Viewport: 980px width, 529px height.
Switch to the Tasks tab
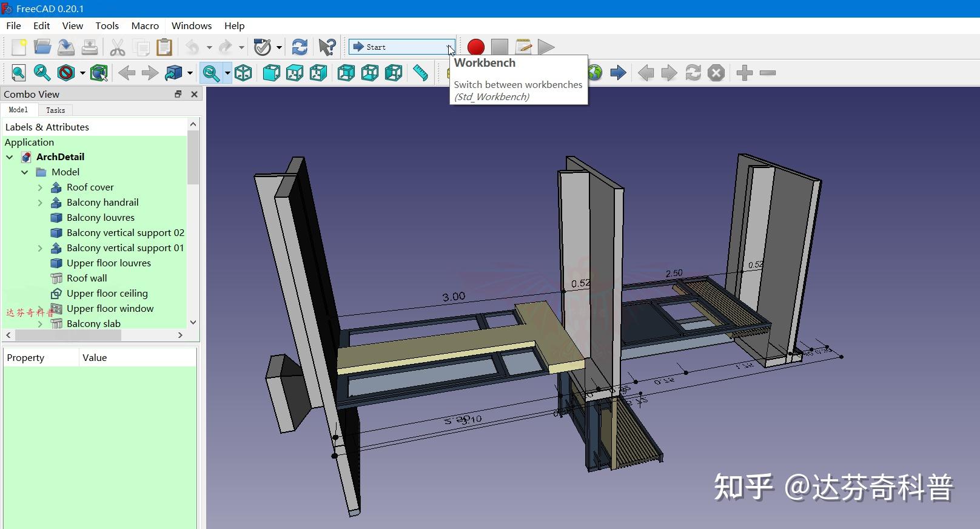point(55,110)
